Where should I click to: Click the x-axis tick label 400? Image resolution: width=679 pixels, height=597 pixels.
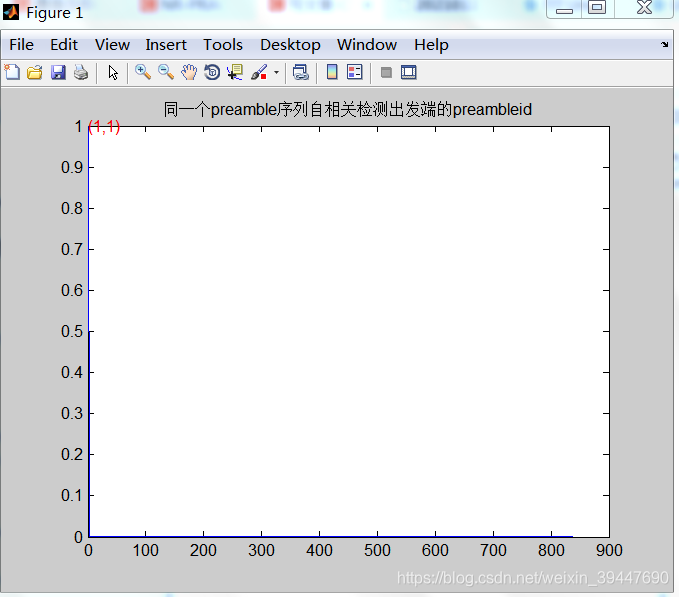coord(319,550)
